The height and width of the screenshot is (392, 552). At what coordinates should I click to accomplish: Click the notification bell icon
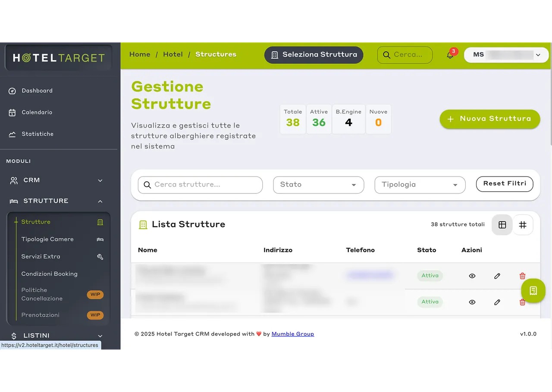(449, 55)
